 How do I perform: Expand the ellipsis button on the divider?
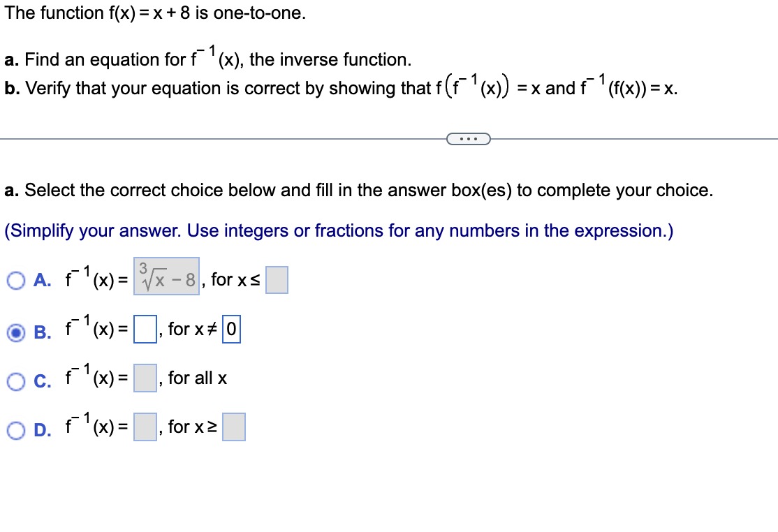469,139
